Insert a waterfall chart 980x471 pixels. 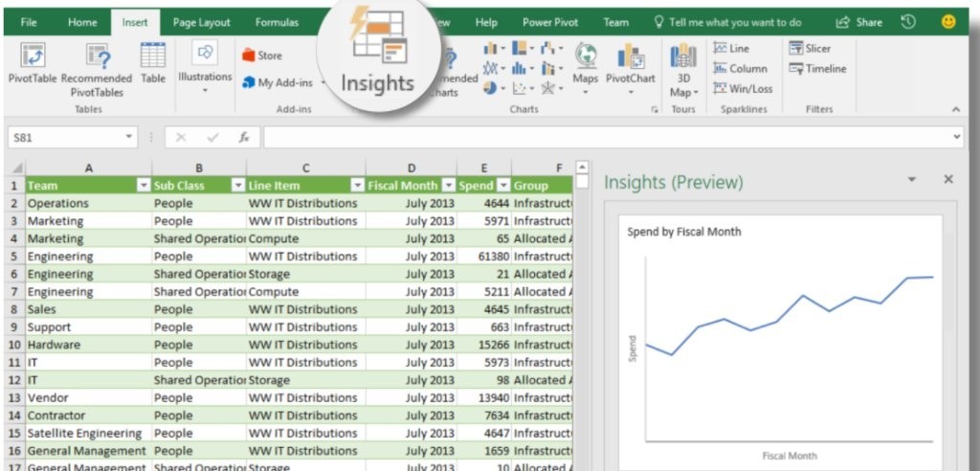(x=551, y=48)
